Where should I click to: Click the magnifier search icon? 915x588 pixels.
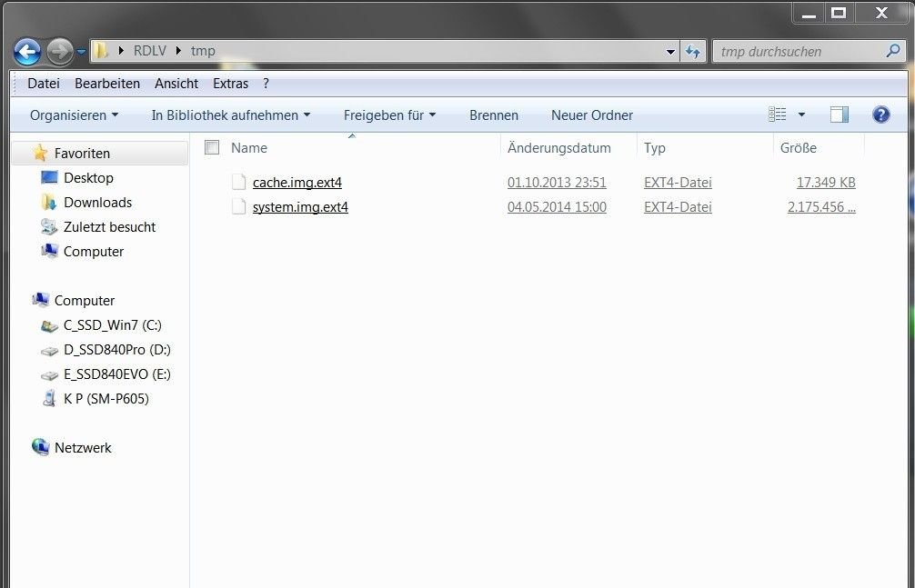[893, 51]
